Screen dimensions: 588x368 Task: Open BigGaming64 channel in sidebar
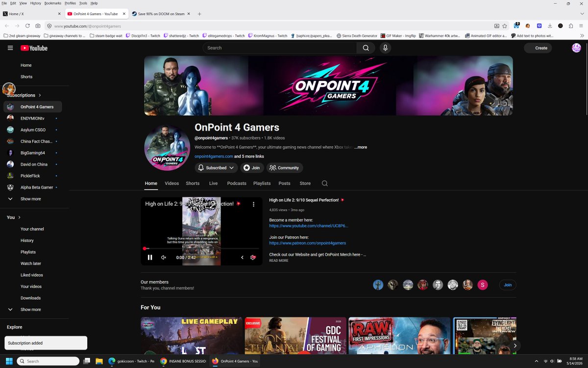(33, 153)
